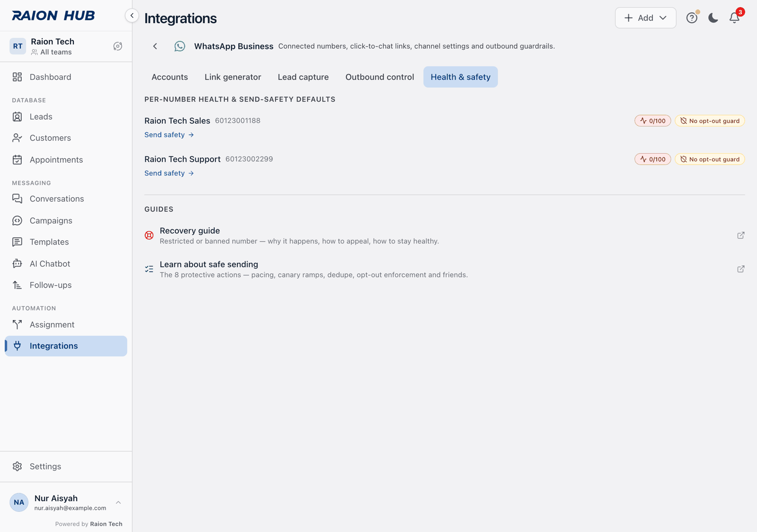Click the team switch icon next to Raion Tech

[x=118, y=46]
